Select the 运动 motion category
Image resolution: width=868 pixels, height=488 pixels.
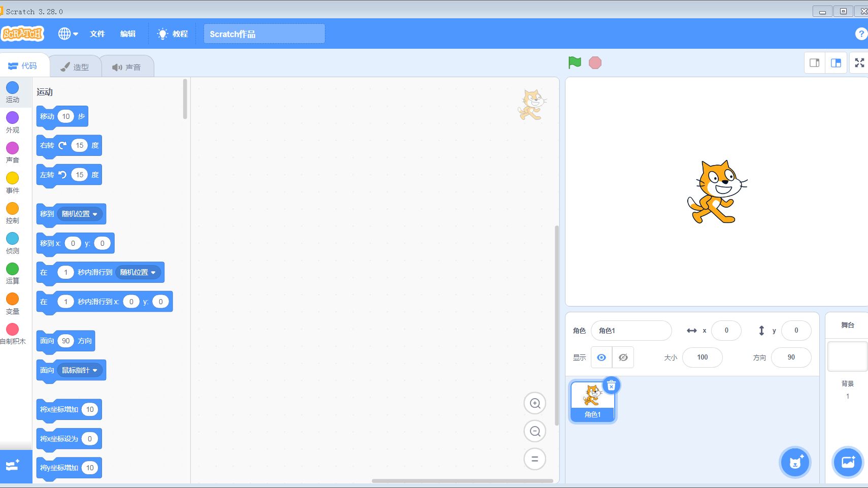(x=13, y=92)
